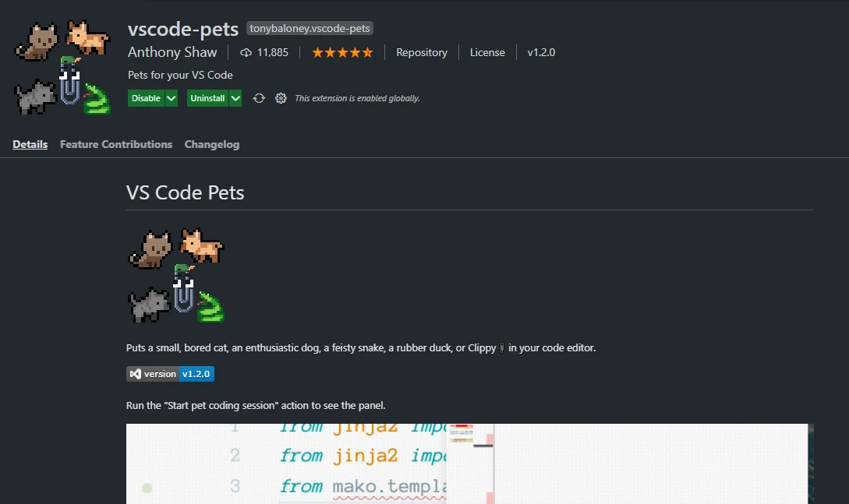Click the extension pets logo in the header
The width and height of the screenshot is (849, 504).
click(x=62, y=67)
